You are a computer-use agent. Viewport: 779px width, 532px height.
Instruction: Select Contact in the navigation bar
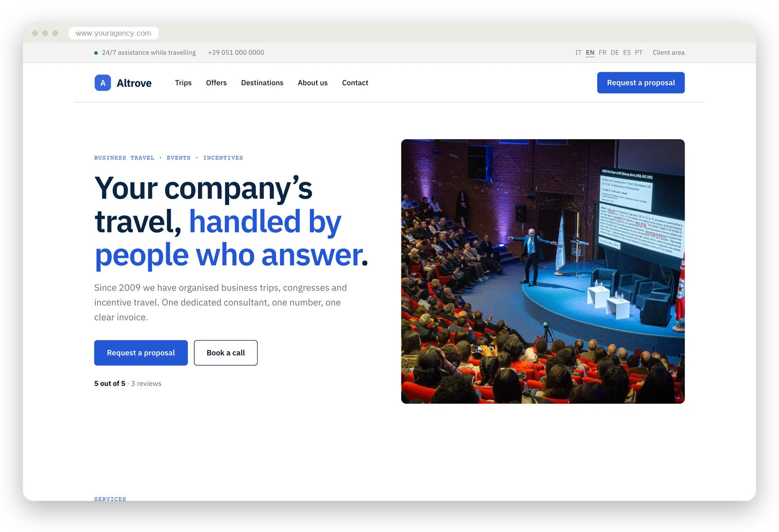355,83
